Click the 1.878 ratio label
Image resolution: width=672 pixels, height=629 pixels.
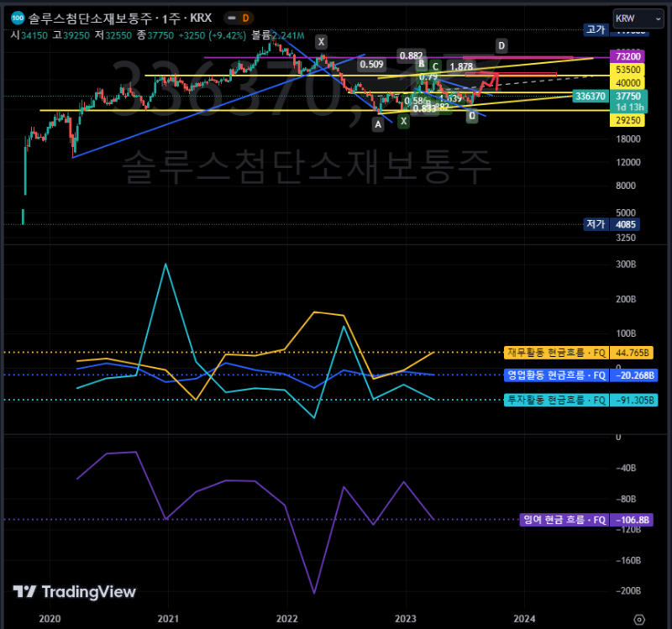click(x=461, y=66)
